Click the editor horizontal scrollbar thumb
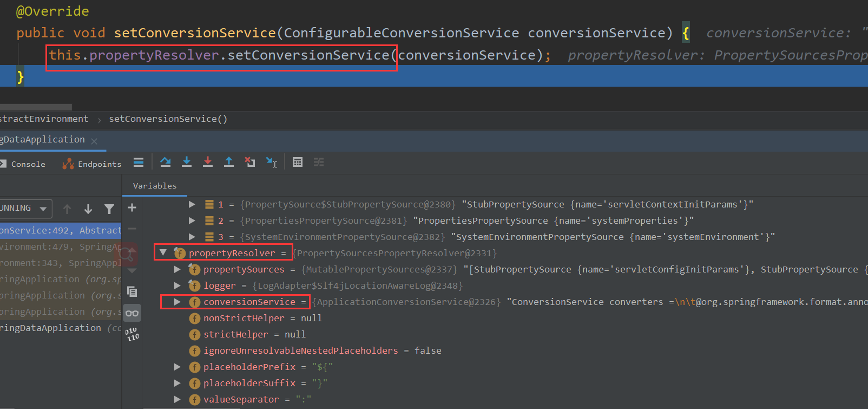This screenshot has width=868, height=409. coord(36,107)
